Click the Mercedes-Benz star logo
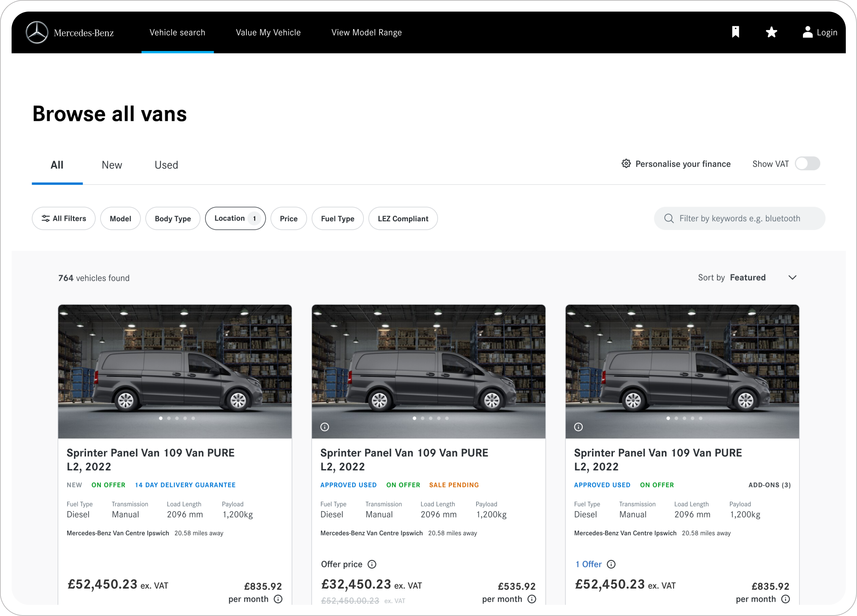 [x=37, y=32]
